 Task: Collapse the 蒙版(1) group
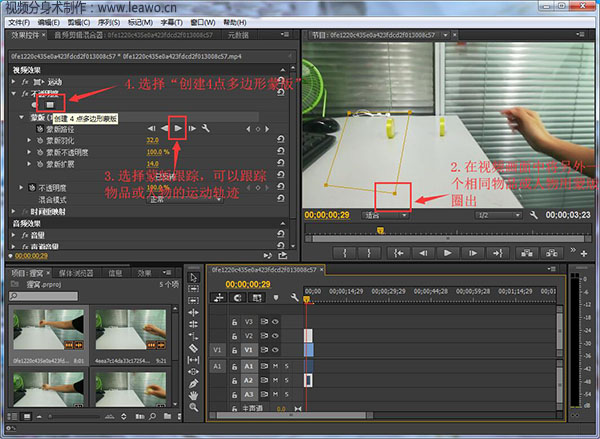coord(21,118)
